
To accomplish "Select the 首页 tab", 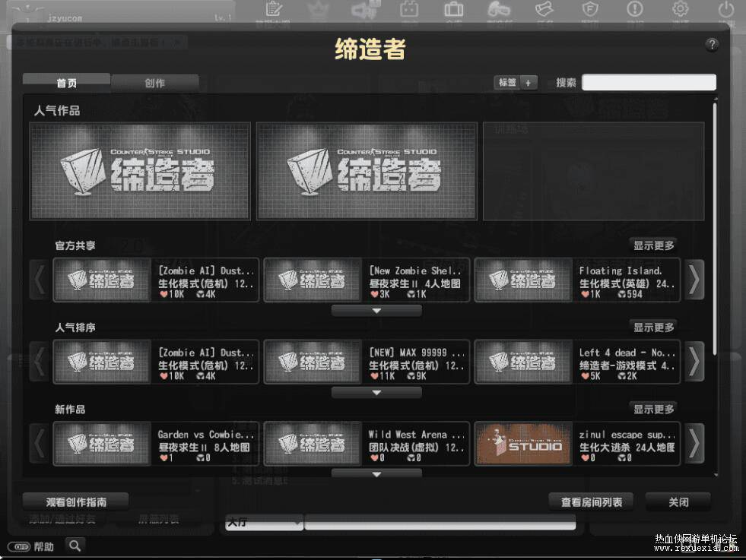I will click(66, 83).
